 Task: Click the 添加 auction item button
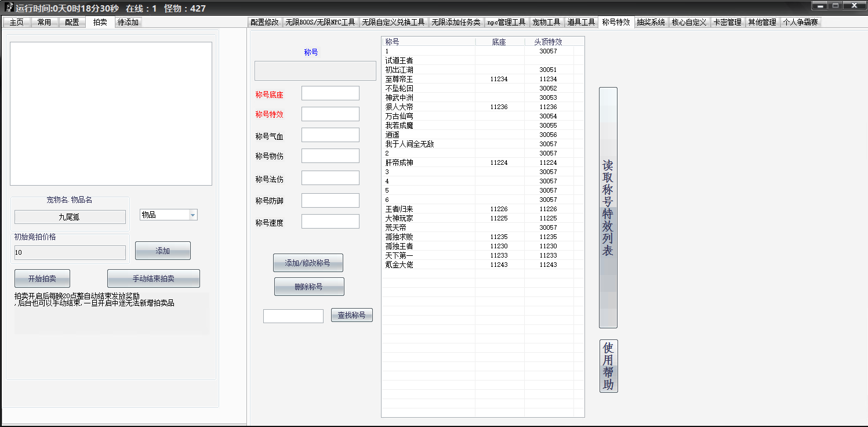(162, 251)
